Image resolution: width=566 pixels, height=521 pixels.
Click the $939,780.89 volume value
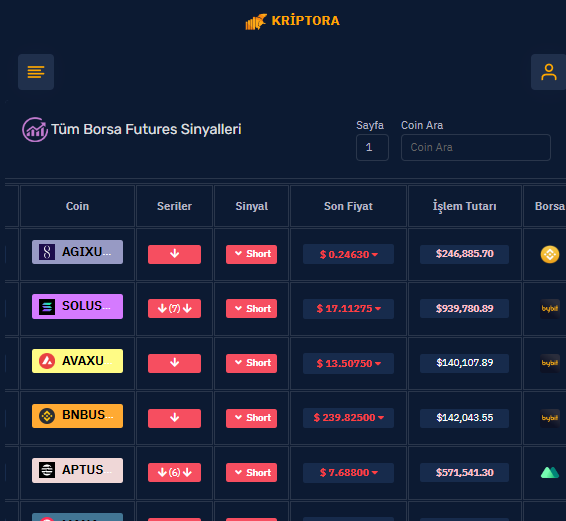465,308
